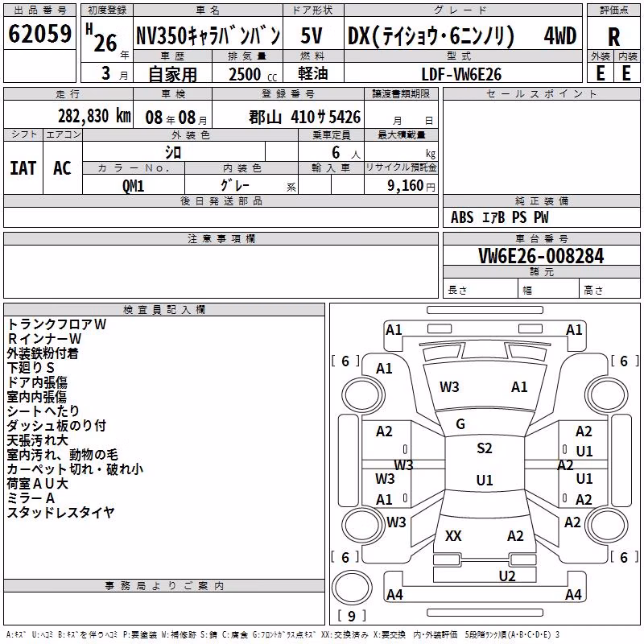The image size is (644, 644).
Task: Click the evaluation score R
Action: 613,37
